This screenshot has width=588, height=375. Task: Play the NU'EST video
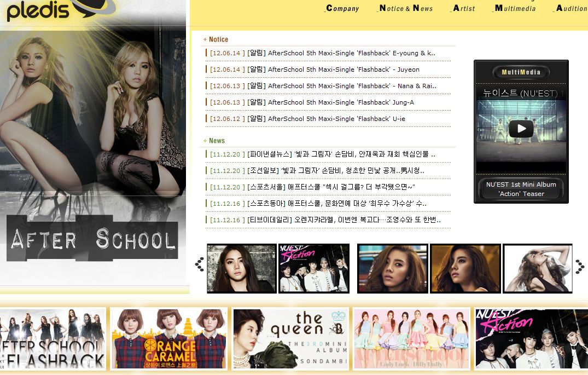pos(521,129)
